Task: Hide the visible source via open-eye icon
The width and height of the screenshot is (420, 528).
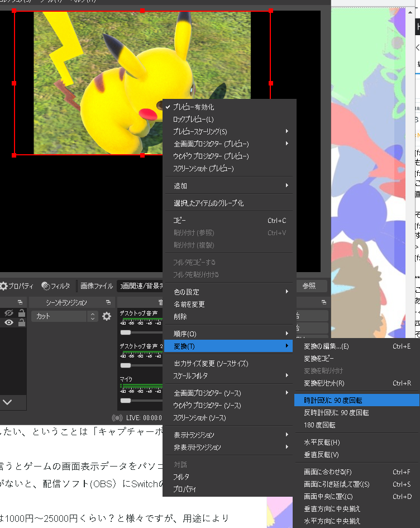Action: pos(9,322)
